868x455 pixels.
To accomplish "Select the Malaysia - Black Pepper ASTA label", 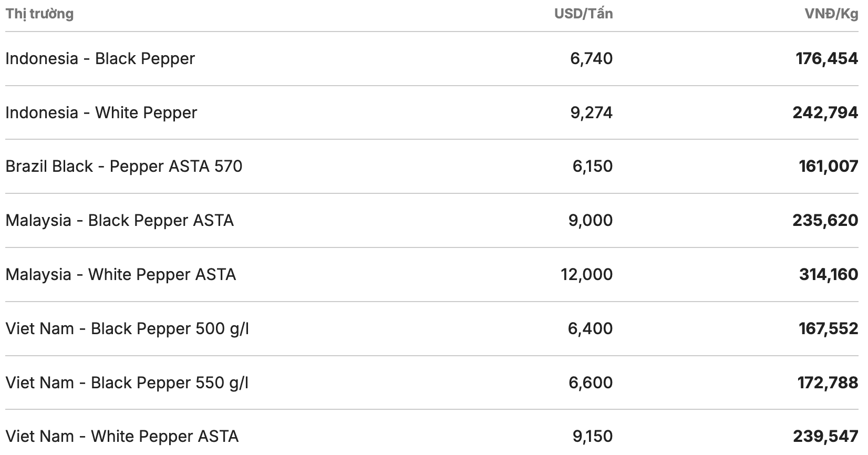I will coord(119,220).
